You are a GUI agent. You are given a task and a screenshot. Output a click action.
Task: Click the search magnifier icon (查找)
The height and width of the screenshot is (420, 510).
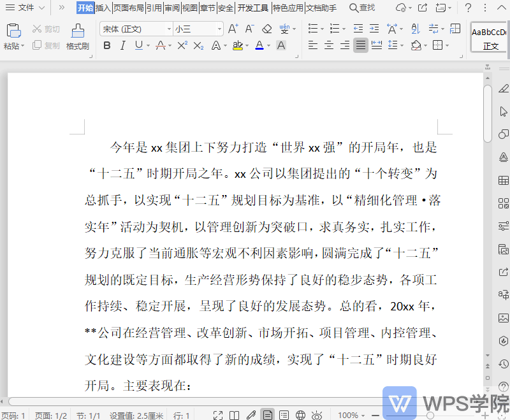coord(354,8)
